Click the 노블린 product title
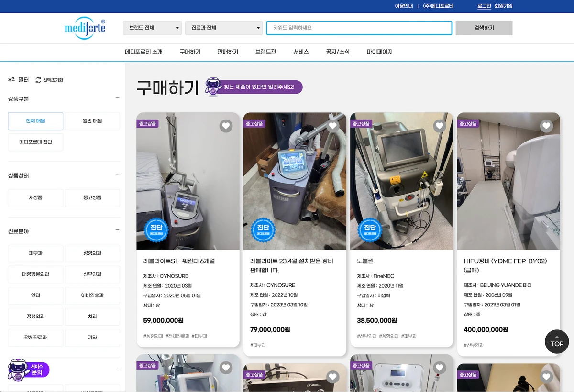Screen dimensions: 574x392 [x=365, y=261]
